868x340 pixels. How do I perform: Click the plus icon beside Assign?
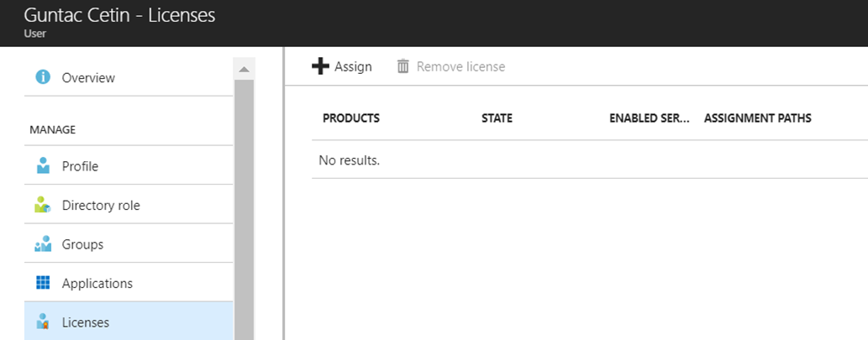320,66
